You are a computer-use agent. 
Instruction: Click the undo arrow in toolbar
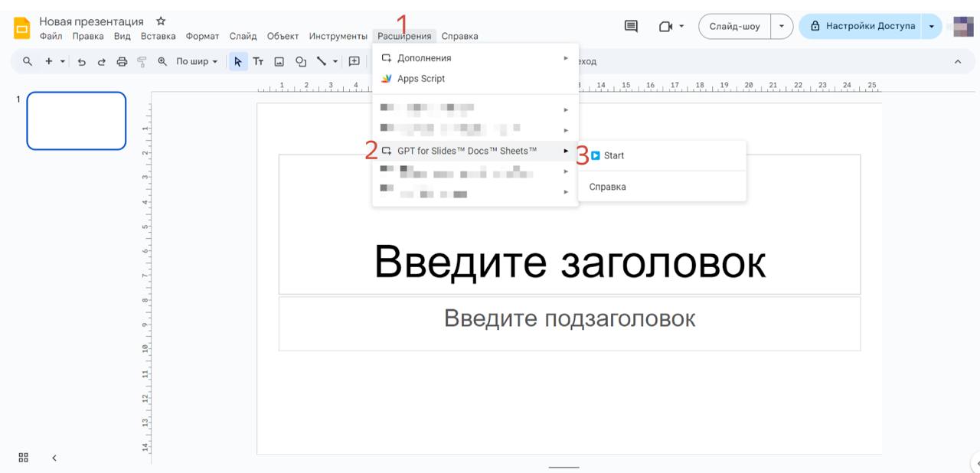point(82,62)
